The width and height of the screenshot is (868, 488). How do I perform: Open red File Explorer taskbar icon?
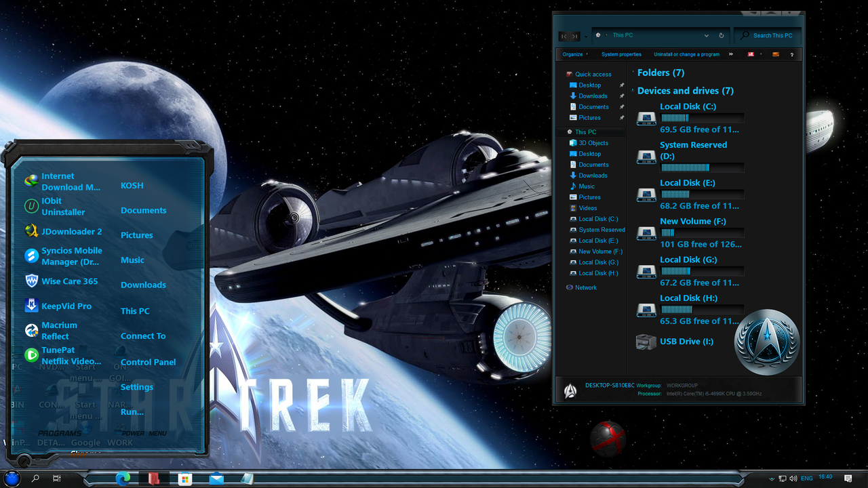154,479
